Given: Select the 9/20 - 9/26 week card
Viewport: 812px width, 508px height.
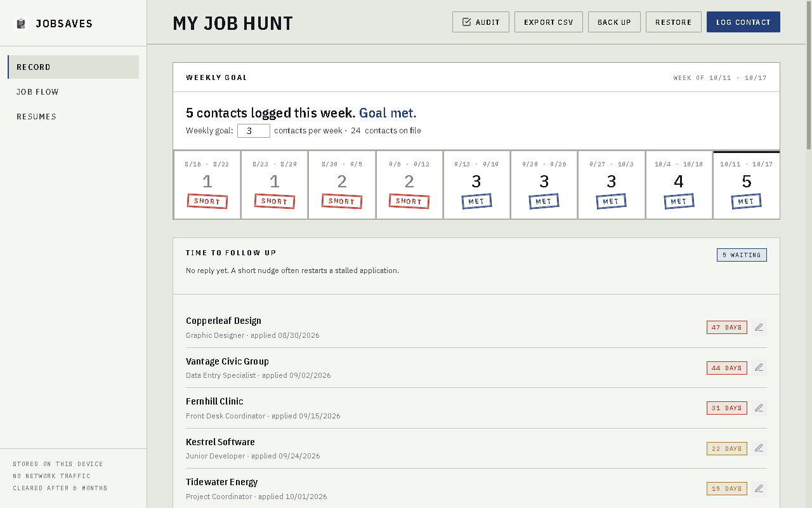Looking at the screenshot, I should [544, 185].
